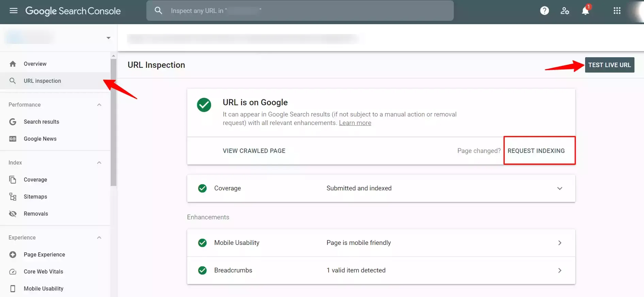
Task: Open the property selector dropdown arrow
Action: coord(109,38)
